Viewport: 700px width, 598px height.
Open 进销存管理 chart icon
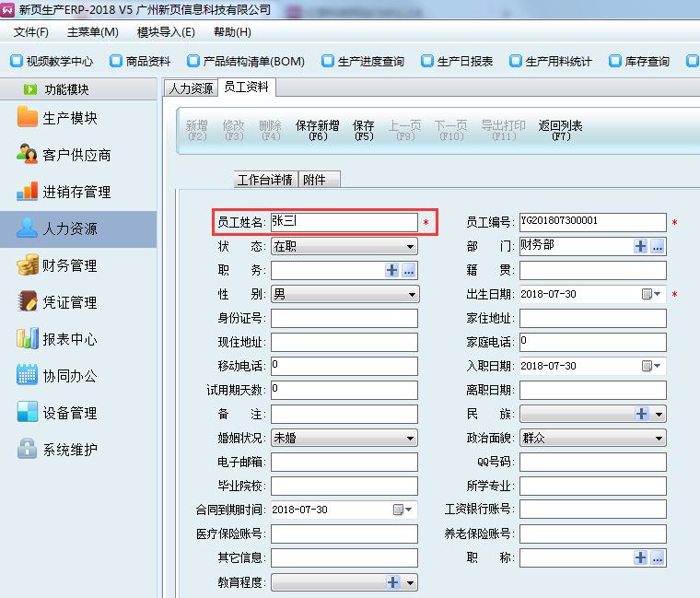pyautogui.click(x=28, y=192)
